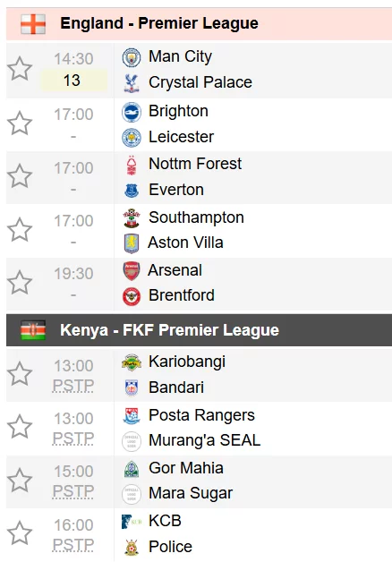Click the Brentford club crest
This screenshot has height=562, width=392.
[132, 296]
